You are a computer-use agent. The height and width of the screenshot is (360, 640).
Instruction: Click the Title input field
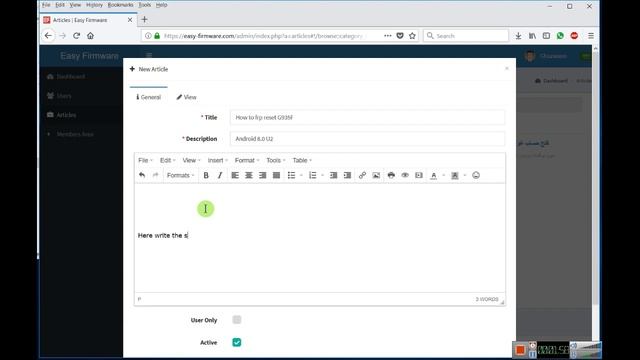(x=367, y=117)
